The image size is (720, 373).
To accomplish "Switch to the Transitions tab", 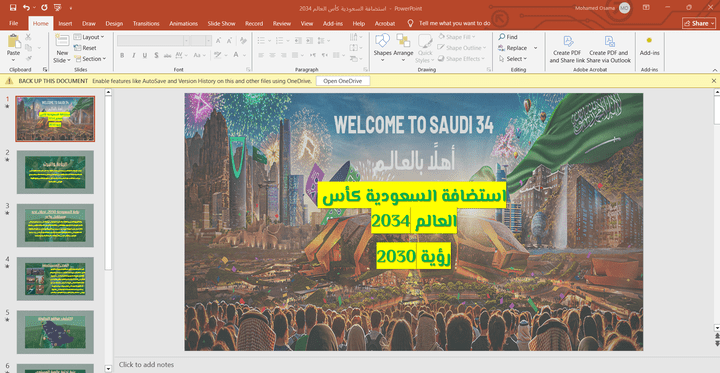I will [146, 23].
